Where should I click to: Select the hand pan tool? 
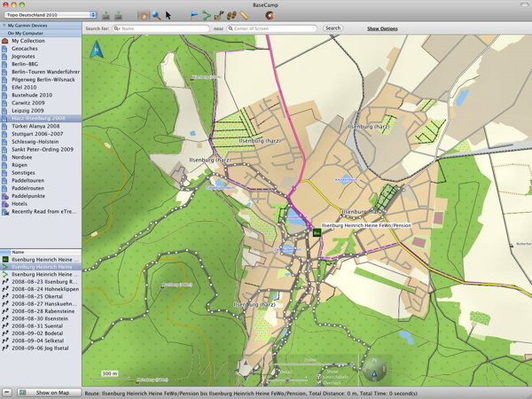144,15
